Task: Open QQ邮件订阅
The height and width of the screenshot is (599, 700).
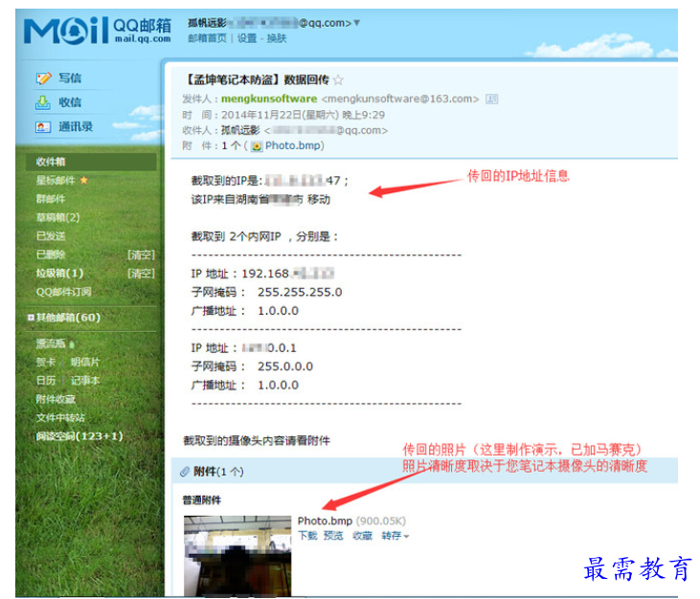Action: coord(64,292)
